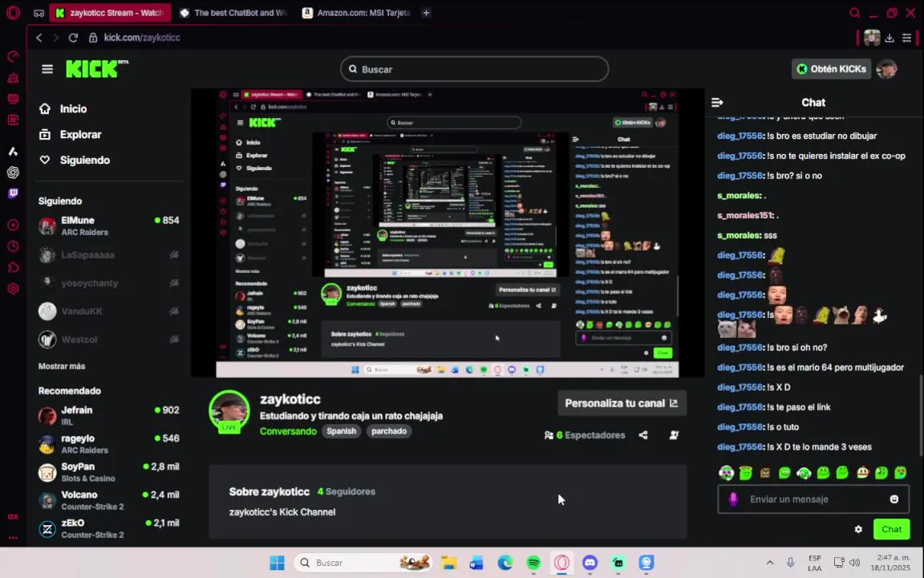Open Kick account avatar menu
This screenshot has width=924, height=578.
(886, 69)
